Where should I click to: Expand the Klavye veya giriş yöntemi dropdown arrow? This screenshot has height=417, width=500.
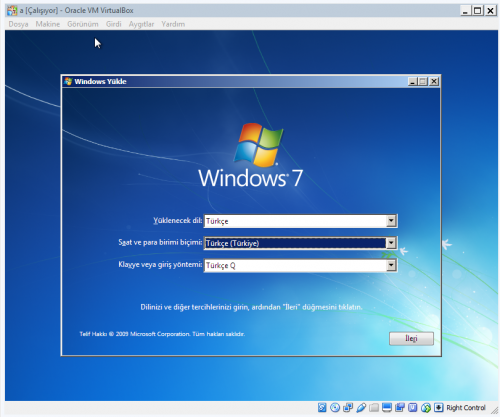tap(391, 265)
